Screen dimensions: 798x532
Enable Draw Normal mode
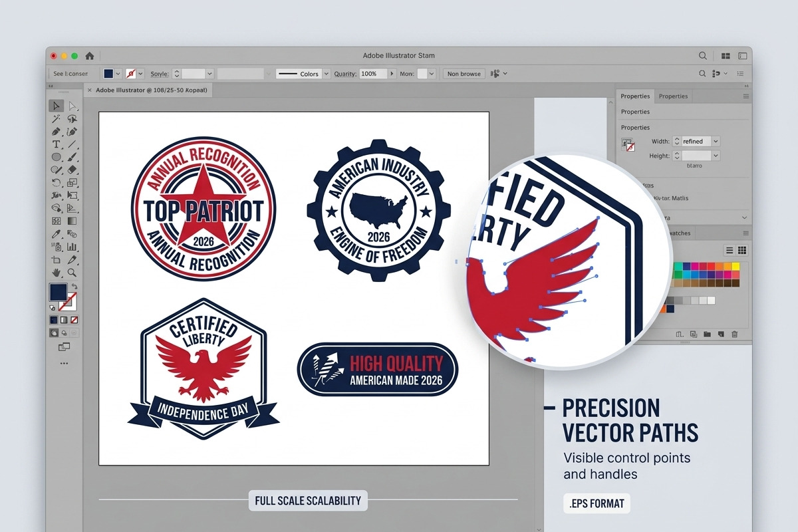coord(54,332)
